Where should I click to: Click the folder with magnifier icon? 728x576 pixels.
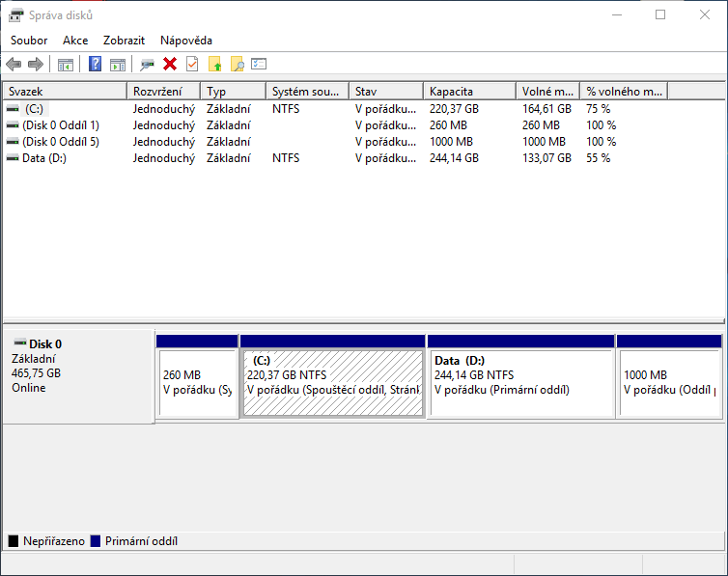tap(237, 65)
